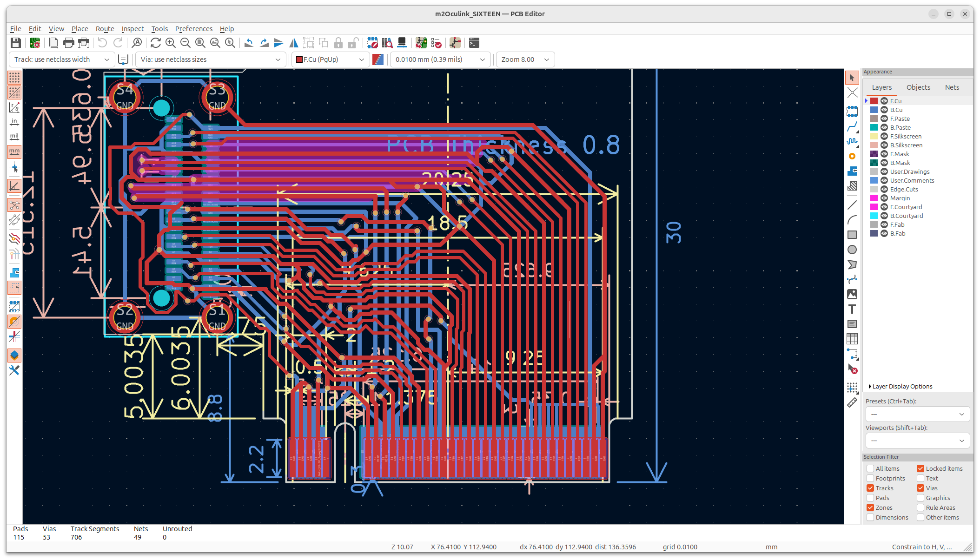Click the Save icon in toolbar
This screenshot has width=980, height=560.
click(16, 43)
